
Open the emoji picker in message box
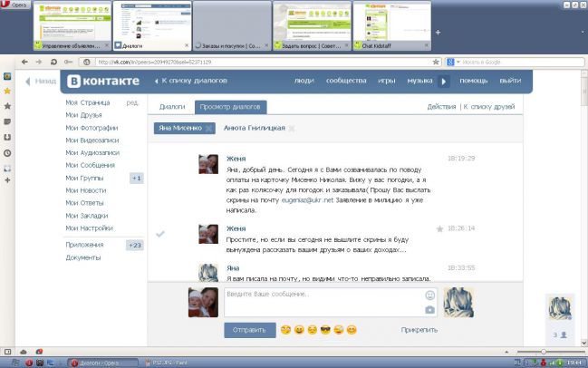pyautogui.click(x=429, y=295)
